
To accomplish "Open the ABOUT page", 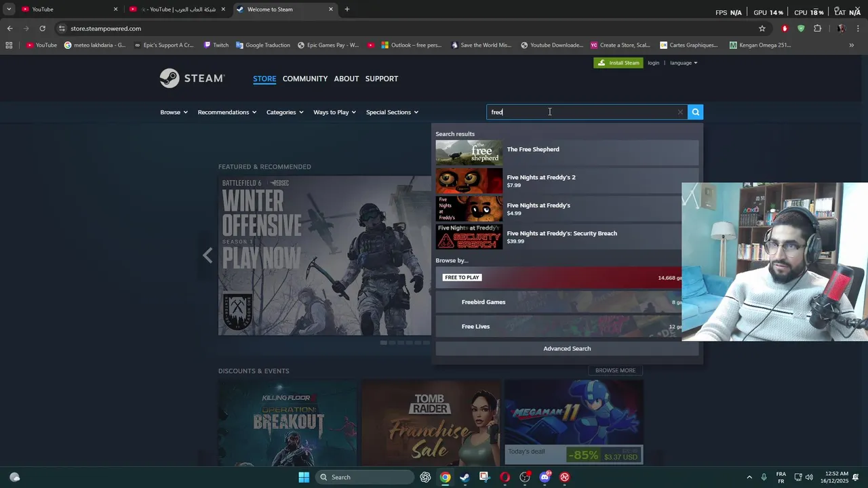I will 346,79.
